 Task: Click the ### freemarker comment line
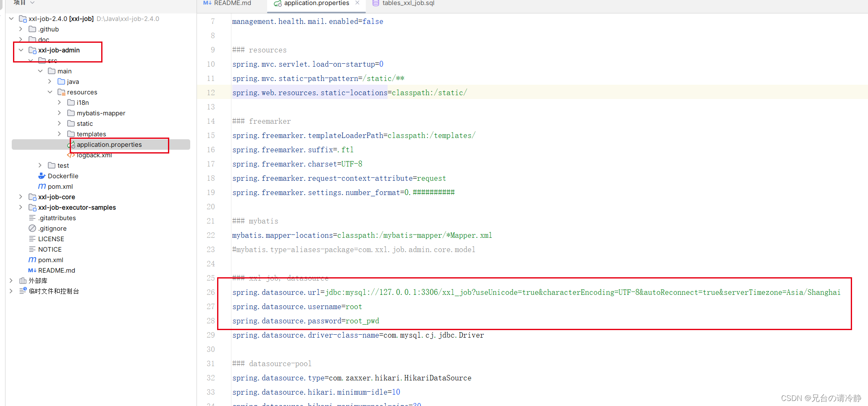(x=261, y=121)
